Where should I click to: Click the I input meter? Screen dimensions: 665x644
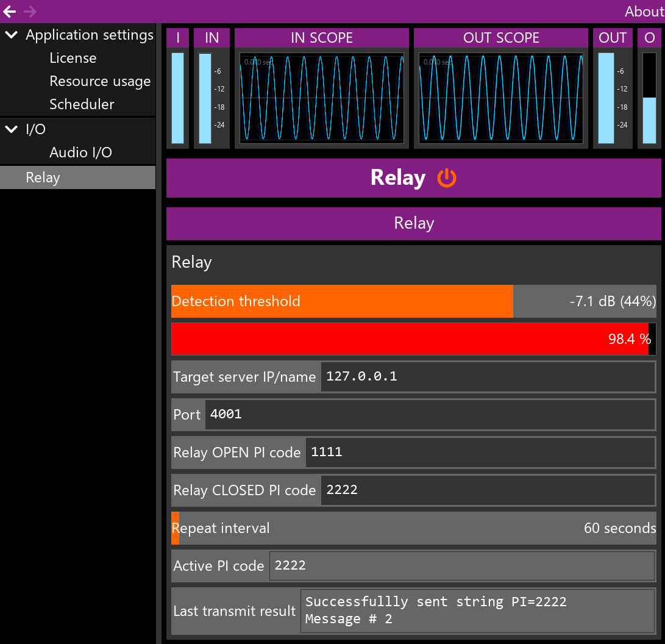177,98
